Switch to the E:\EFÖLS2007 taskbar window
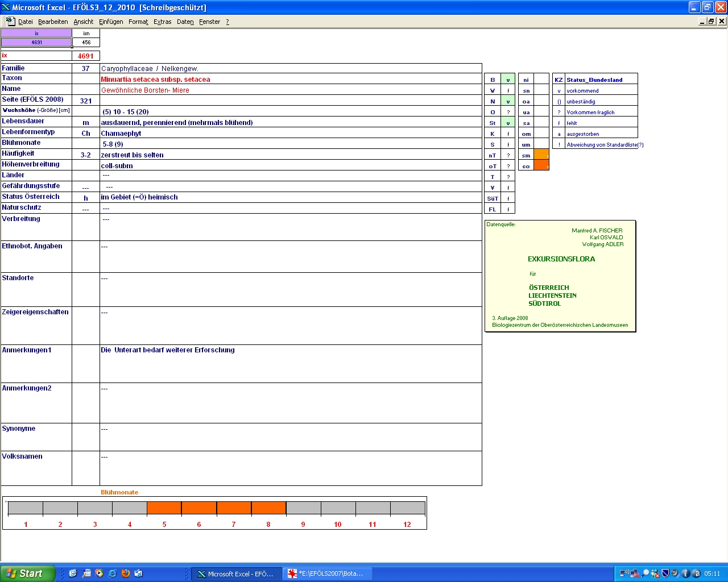Screen dimensions: 728x582 (x=328, y=573)
